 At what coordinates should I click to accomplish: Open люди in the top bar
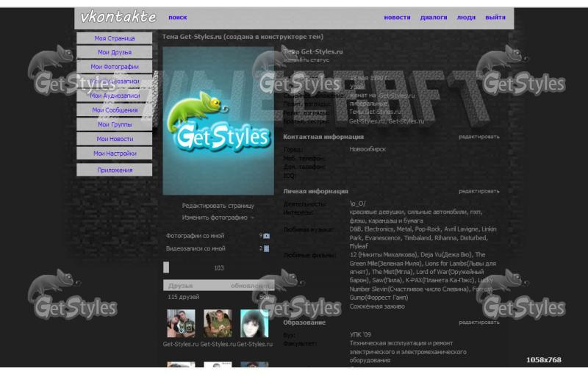click(466, 17)
